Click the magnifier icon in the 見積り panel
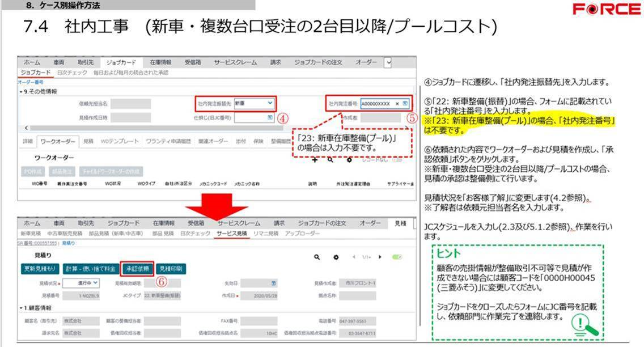The height and width of the screenshot is (347, 644). [317, 257]
